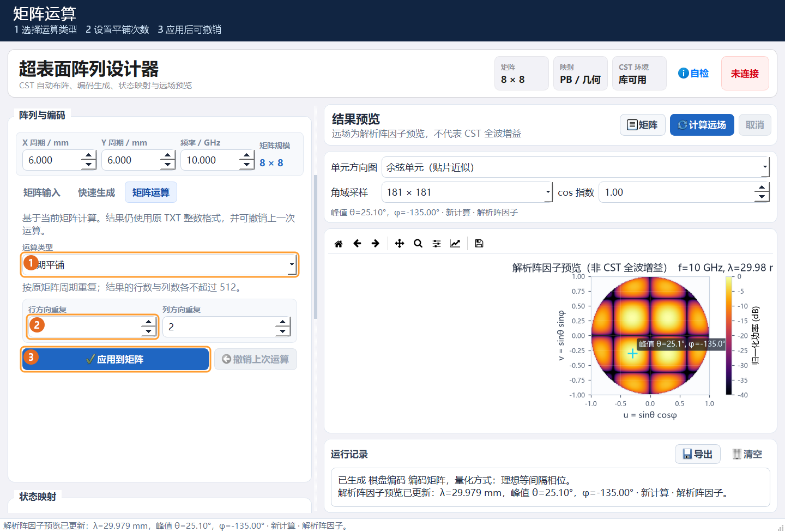Select the 矩阵运算 tab
This screenshot has height=532, width=785.
[151, 192]
